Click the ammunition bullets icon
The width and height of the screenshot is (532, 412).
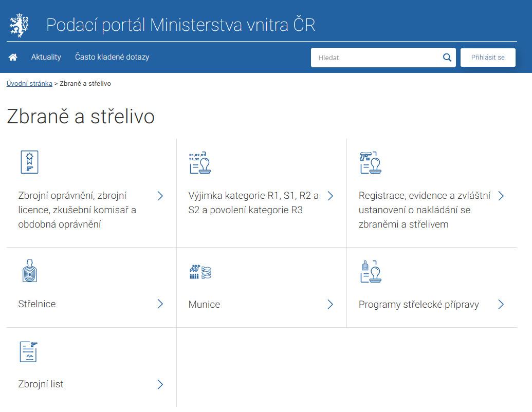200,272
